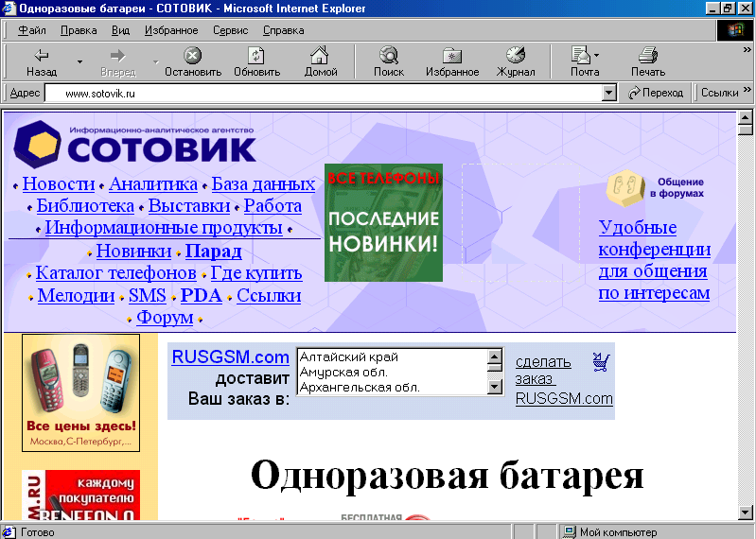Open the RUSGSM.com link beside доставит
Viewport: 756px width, 539px height.
pyautogui.click(x=231, y=356)
